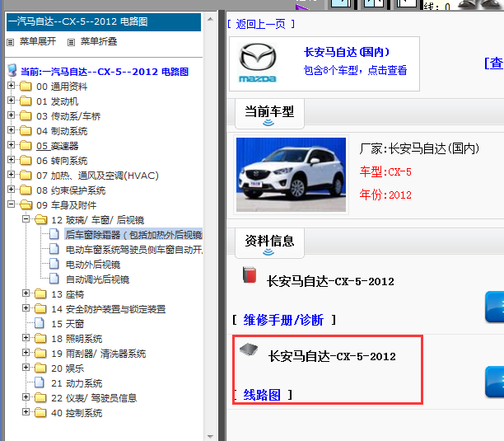Image resolution: width=504 pixels, height=441 pixels.
Task: Expand the 04 制动系统 node
Action: 11,130
